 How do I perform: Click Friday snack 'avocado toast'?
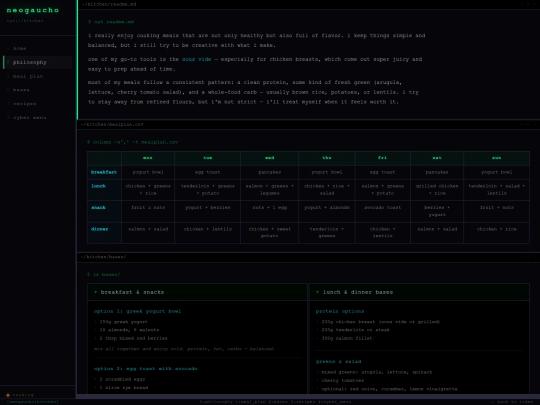[x=382, y=211]
